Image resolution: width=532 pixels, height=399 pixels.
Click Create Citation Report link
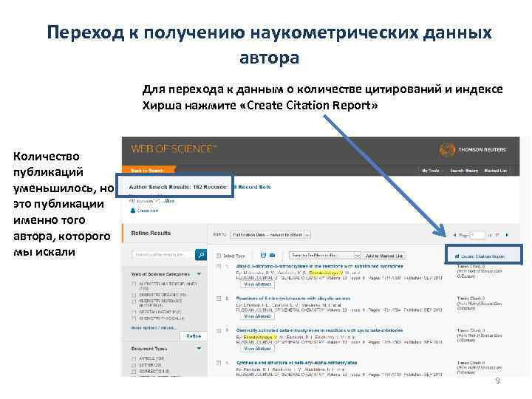pos(480,256)
